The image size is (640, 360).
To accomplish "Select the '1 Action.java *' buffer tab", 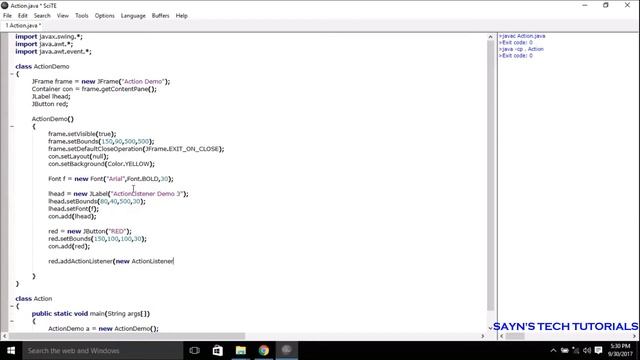I will (23, 25).
